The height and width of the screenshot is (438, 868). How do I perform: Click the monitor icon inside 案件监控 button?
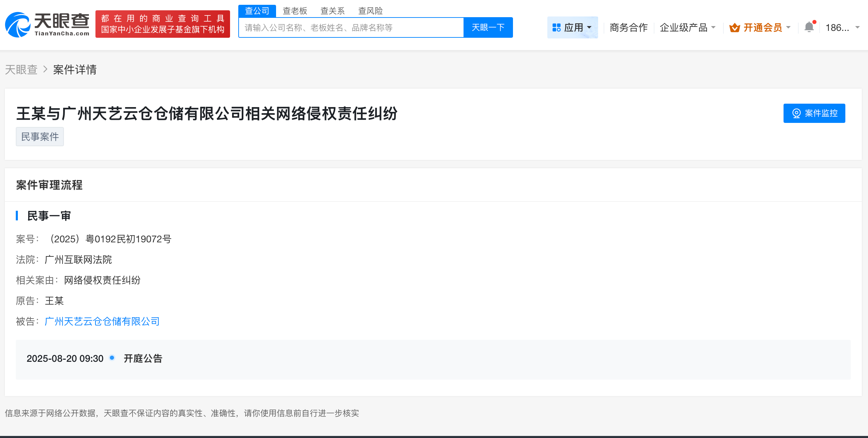[x=796, y=113]
